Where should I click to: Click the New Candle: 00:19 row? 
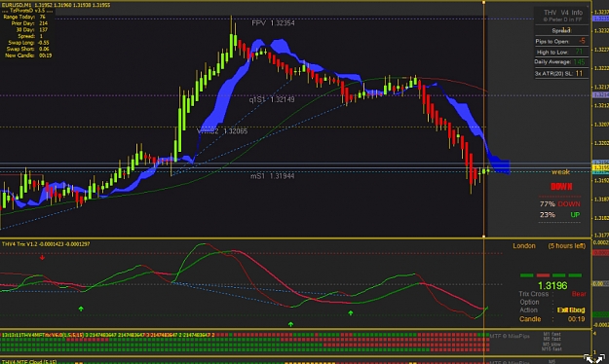(28, 55)
